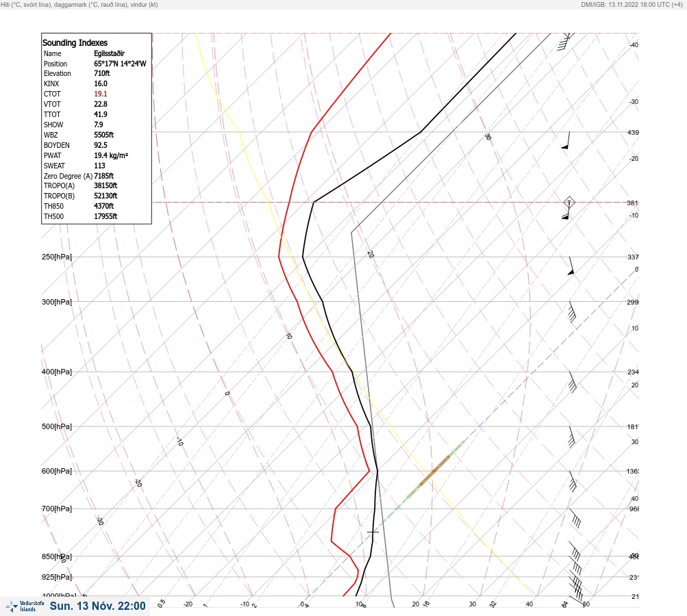Click the TH850 value '4370ft'
The image size is (687, 616).
click(104, 206)
